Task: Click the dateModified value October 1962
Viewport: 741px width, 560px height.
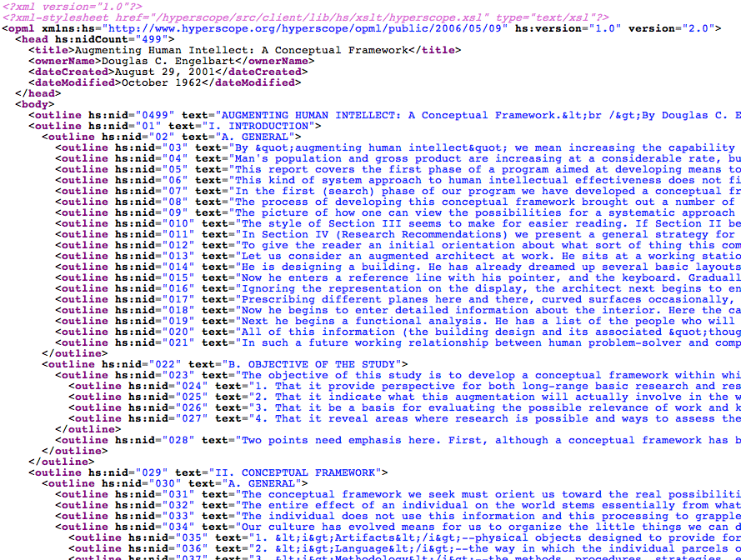Action: [x=160, y=82]
